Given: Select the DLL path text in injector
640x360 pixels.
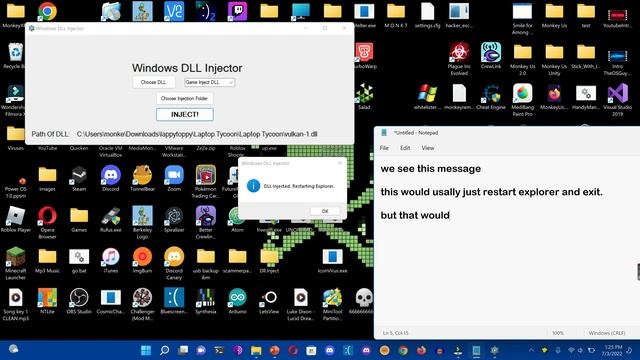Looking at the screenshot, I should click(x=197, y=134).
